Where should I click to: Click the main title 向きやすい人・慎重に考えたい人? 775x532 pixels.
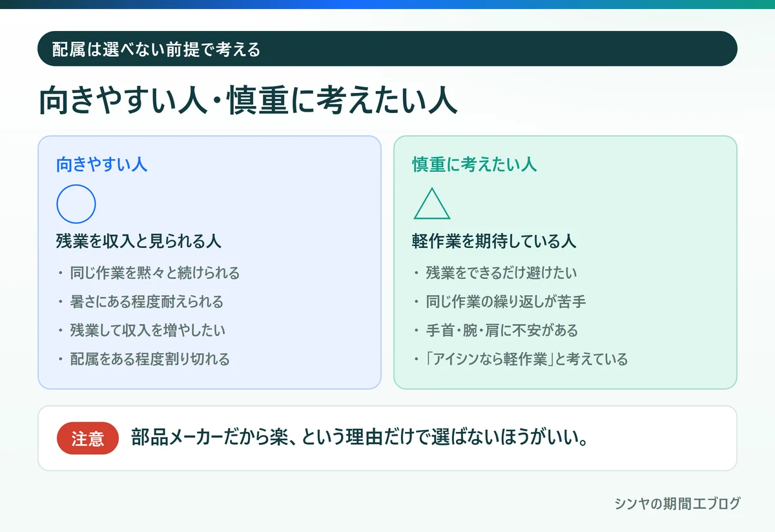pos(249,102)
